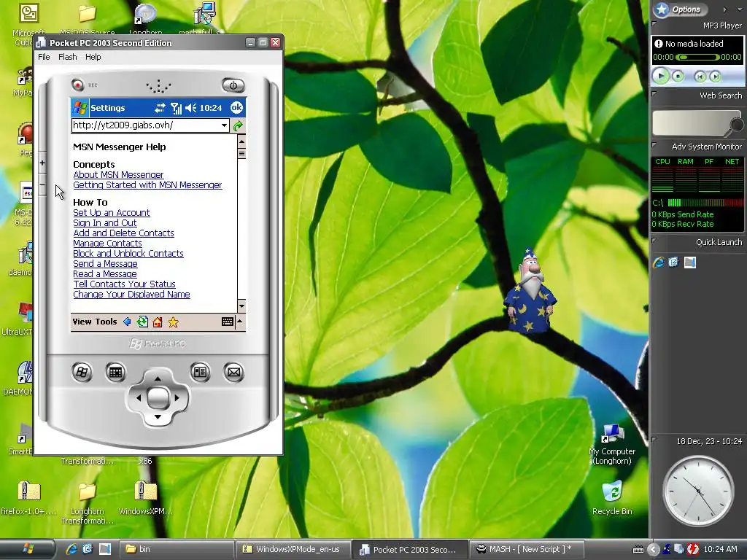Open the address bar URL dropdown arrow
The image size is (747, 560).
[224, 125]
